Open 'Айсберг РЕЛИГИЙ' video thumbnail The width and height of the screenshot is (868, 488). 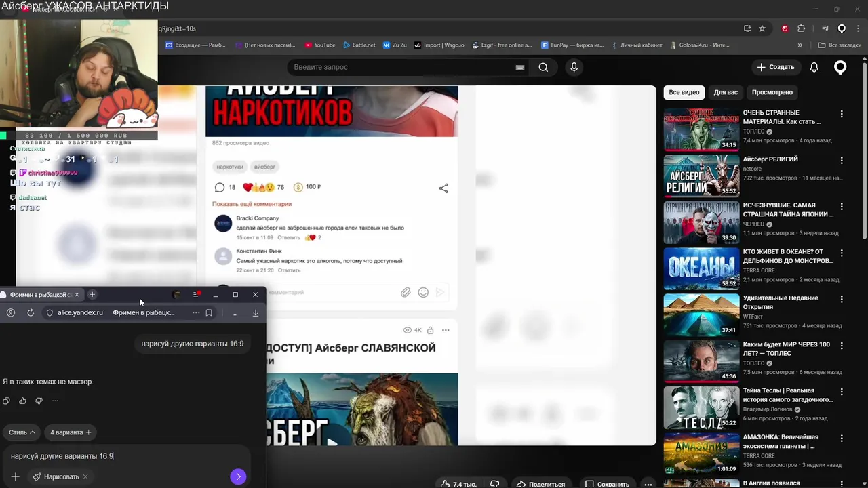(701, 175)
